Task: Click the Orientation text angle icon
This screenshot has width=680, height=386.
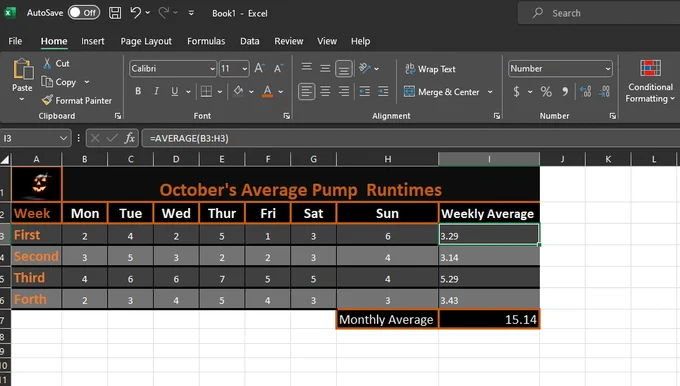Action: pyautogui.click(x=365, y=68)
